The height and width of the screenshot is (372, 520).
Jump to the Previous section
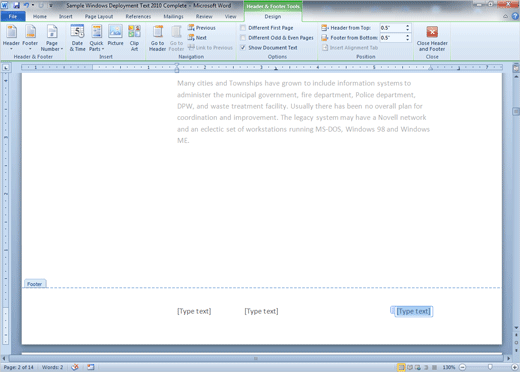tap(201, 28)
